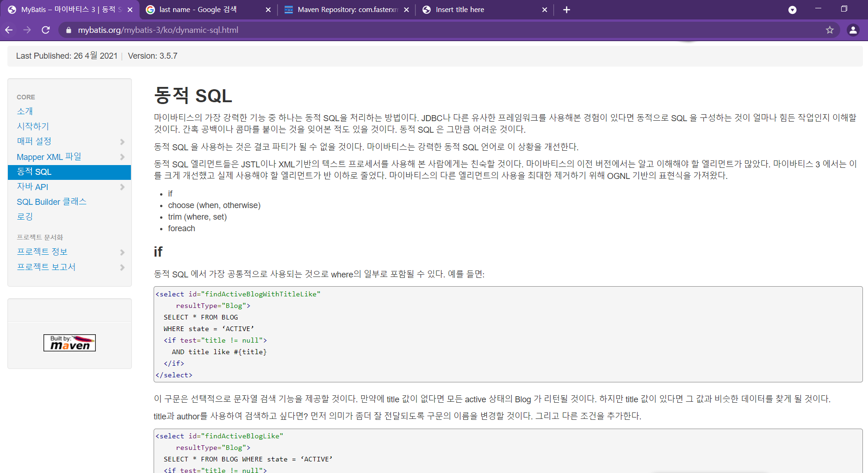868x473 pixels.
Task: Expand the 매퍼 설정 submenu arrow
Action: pyautogui.click(x=122, y=142)
